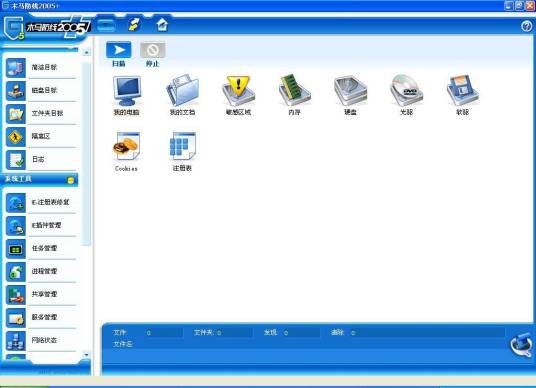Open the 隔离区 quarantine section
The image size is (536, 388).
pyautogui.click(x=41, y=136)
